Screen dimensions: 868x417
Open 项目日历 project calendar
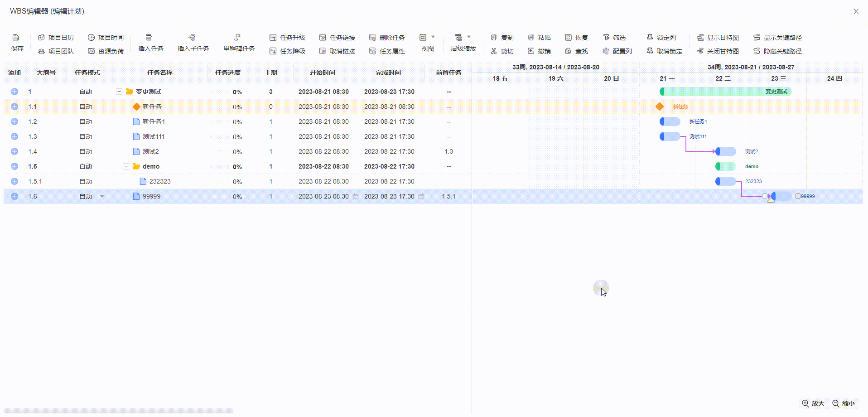[56, 38]
